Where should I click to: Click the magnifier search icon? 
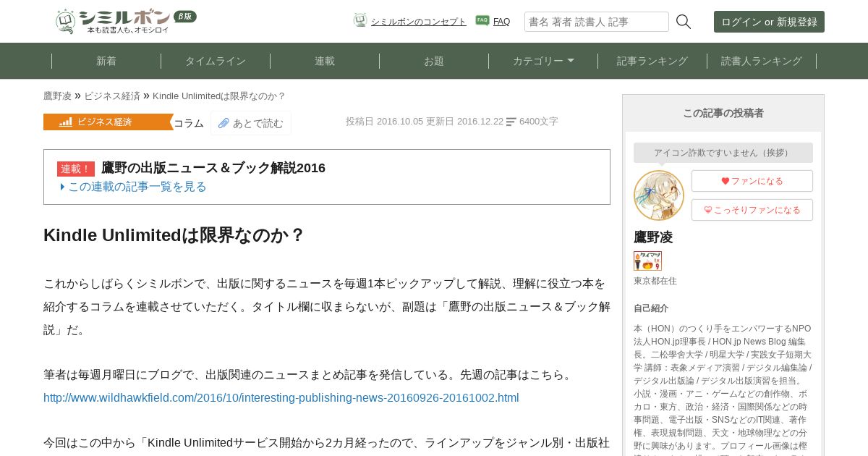pos(684,22)
